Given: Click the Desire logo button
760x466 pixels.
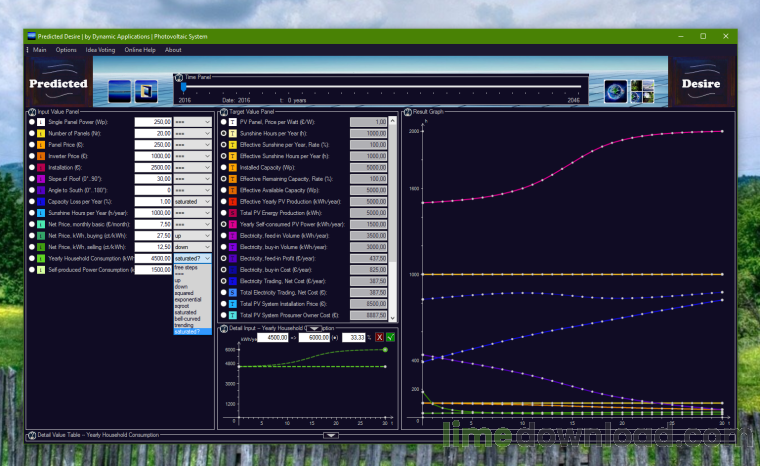Looking at the screenshot, I should pos(701,82).
